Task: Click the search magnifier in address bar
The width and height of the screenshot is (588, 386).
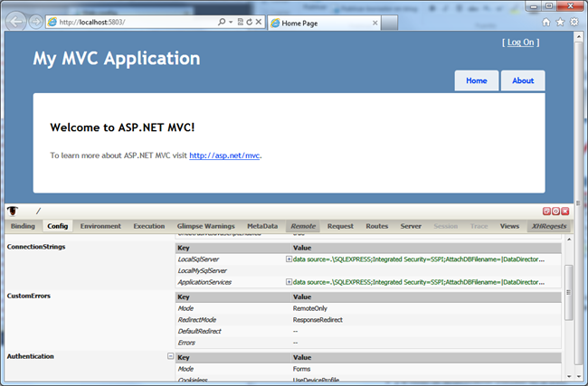Action: click(x=223, y=21)
